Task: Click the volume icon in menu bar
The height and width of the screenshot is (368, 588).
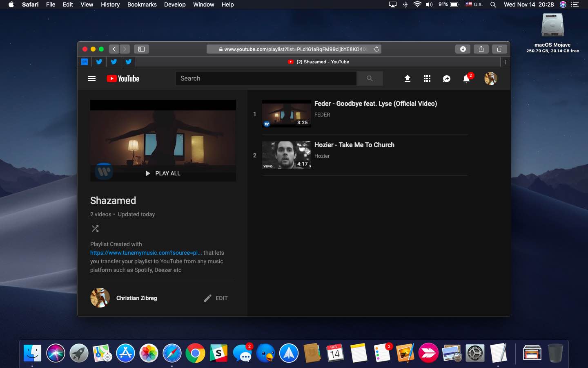Action: point(429,4)
